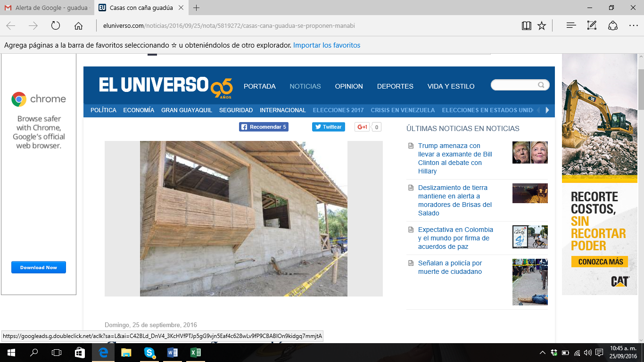
Task: Open Skype from the taskbar
Action: [x=149, y=353]
